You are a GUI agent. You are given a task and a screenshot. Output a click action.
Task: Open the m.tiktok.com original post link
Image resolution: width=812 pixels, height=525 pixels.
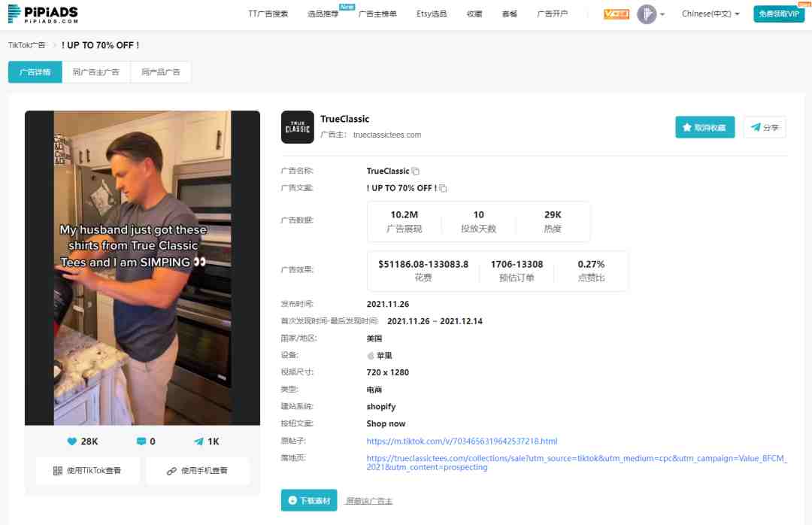coord(462,441)
